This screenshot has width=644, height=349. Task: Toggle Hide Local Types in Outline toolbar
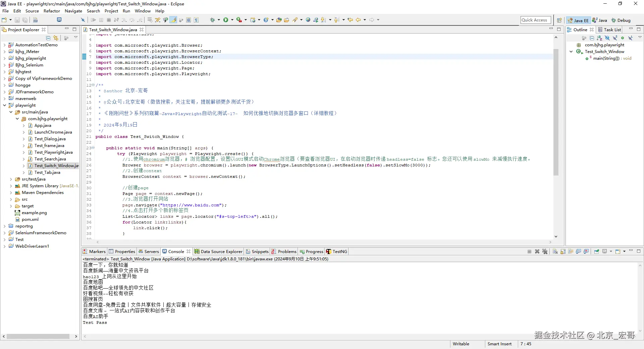tap(630, 38)
